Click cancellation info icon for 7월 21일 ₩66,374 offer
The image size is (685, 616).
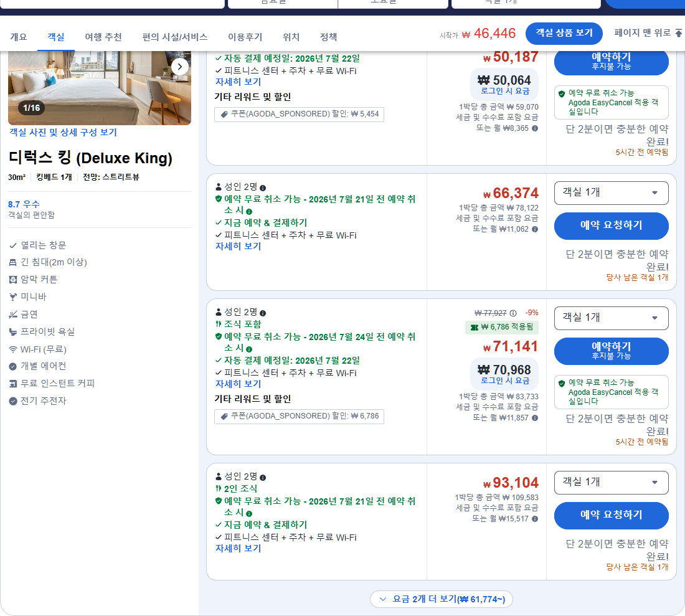249,211
